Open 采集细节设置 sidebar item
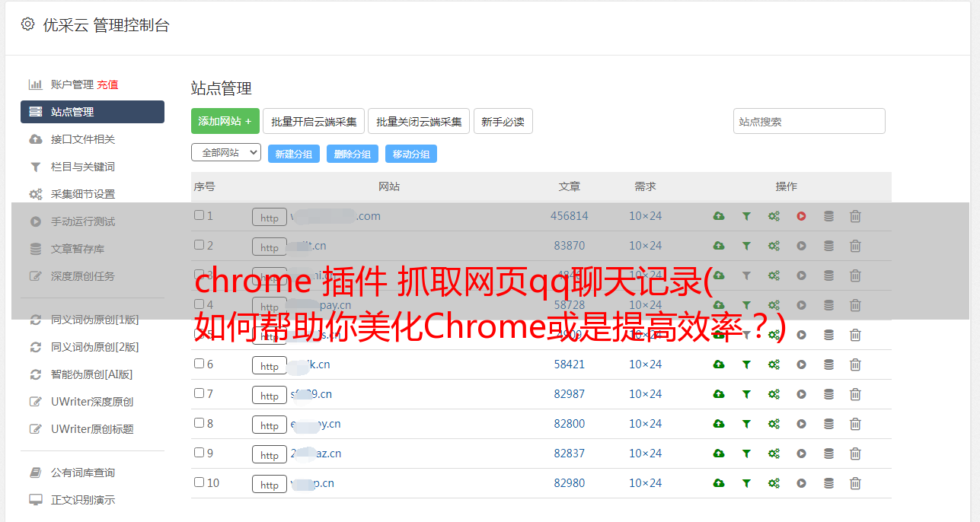 click(83, 194)
